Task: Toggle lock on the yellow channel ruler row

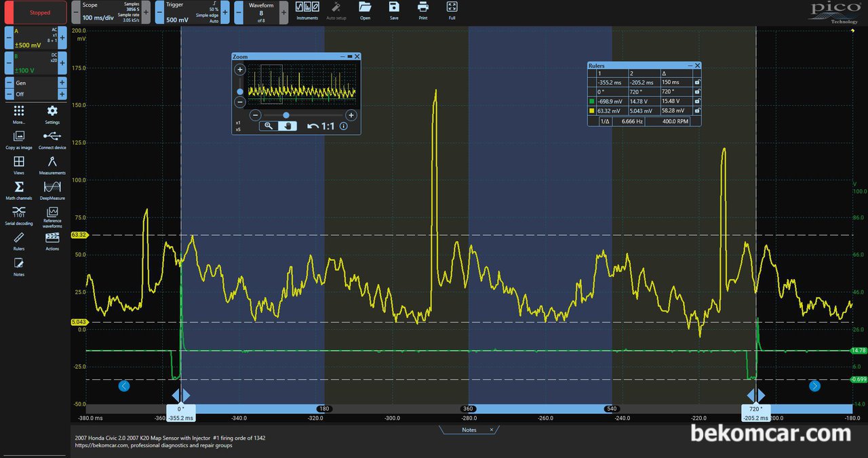Action: (697, 110)
